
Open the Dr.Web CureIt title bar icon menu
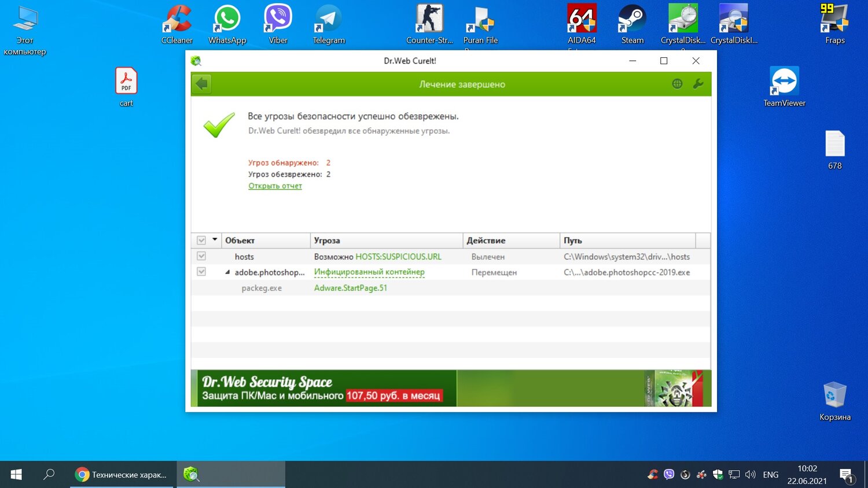tap(196, 61)
